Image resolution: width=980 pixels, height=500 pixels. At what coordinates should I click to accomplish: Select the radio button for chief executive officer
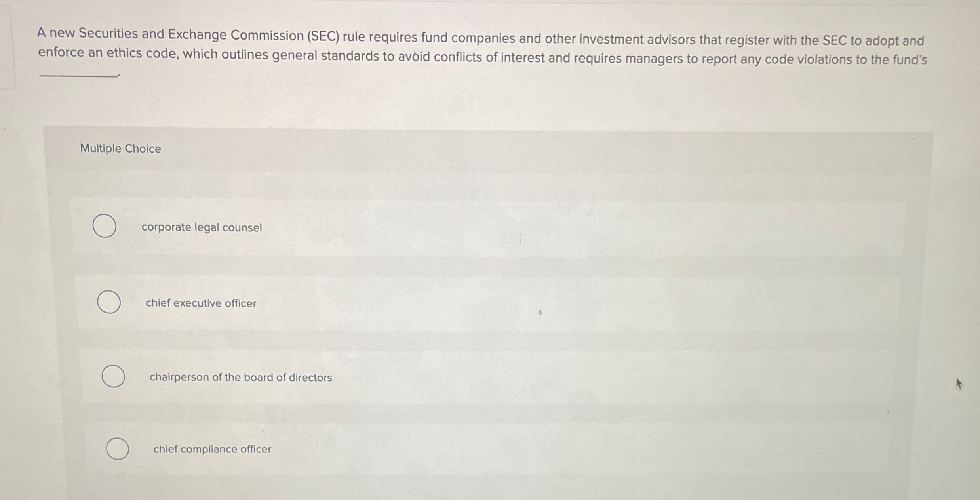[x=109, y=302]
